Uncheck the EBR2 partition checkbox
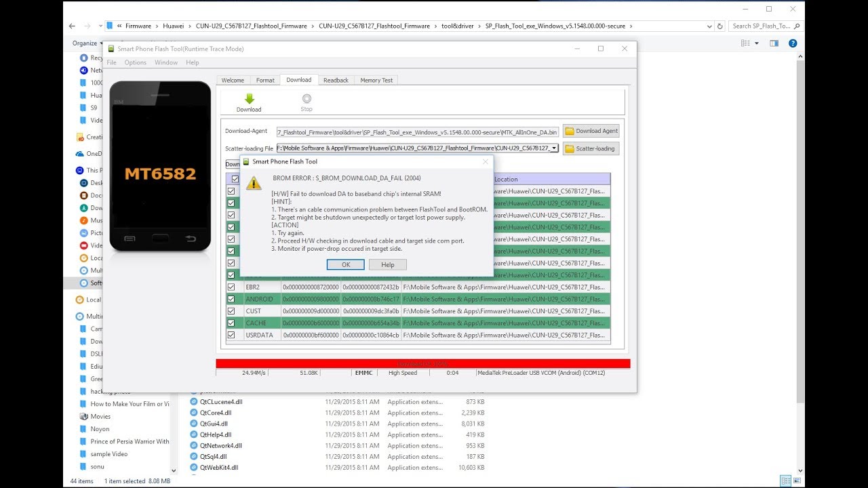This screenshot has height=488, width=868. pyautogui.click(x=231, y=287)
